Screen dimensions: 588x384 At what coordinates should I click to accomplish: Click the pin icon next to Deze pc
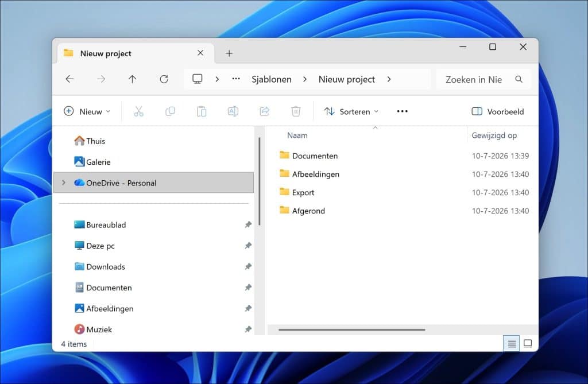pos(248,246)
